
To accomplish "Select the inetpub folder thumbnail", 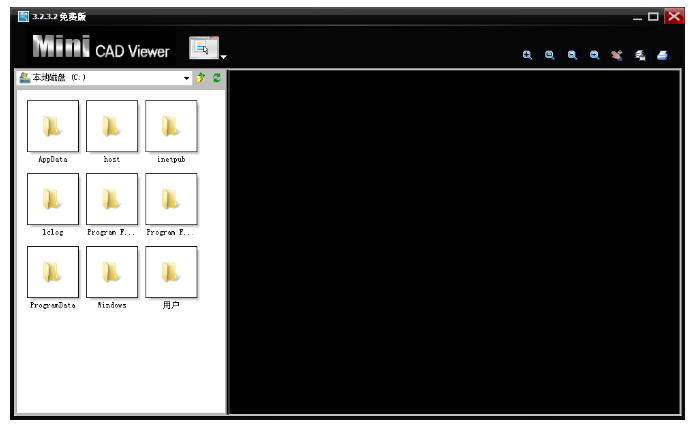I will click(171, 126).
